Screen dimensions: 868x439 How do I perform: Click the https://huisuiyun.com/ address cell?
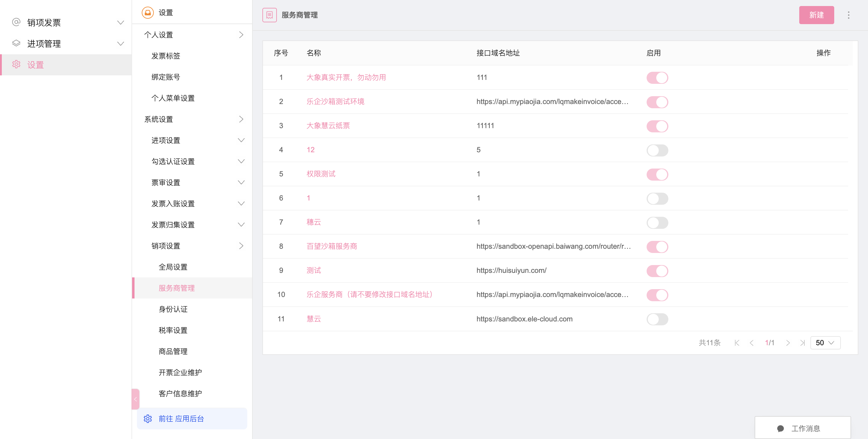tap(511, 270)
